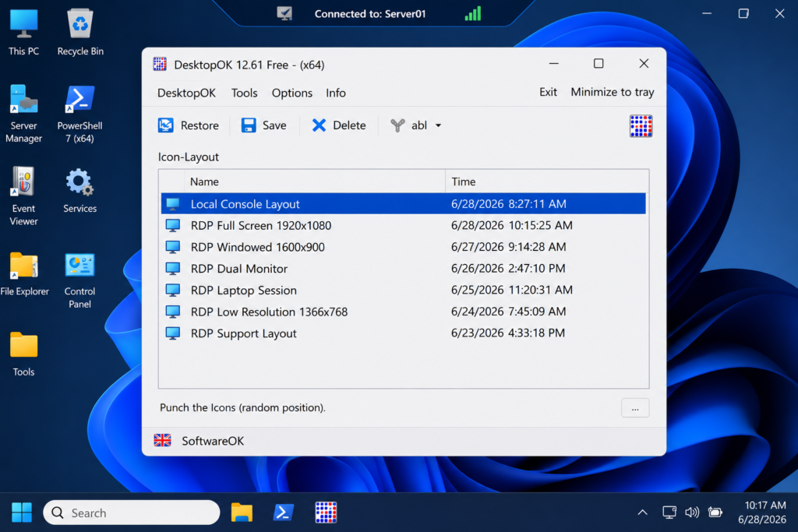
Task: Click the 6/27/2026 9:14:28 AM time cell
Action: click(508, 247)
